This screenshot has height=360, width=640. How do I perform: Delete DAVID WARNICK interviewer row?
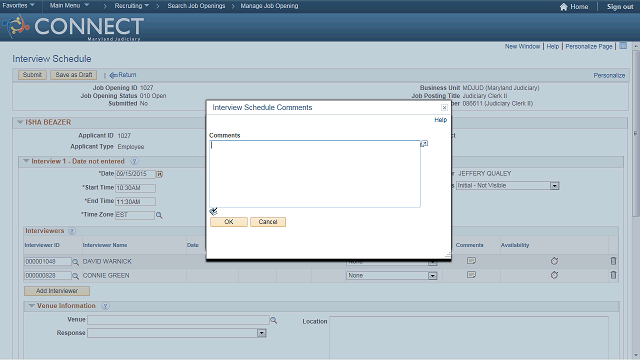click(x=613, y=261)
